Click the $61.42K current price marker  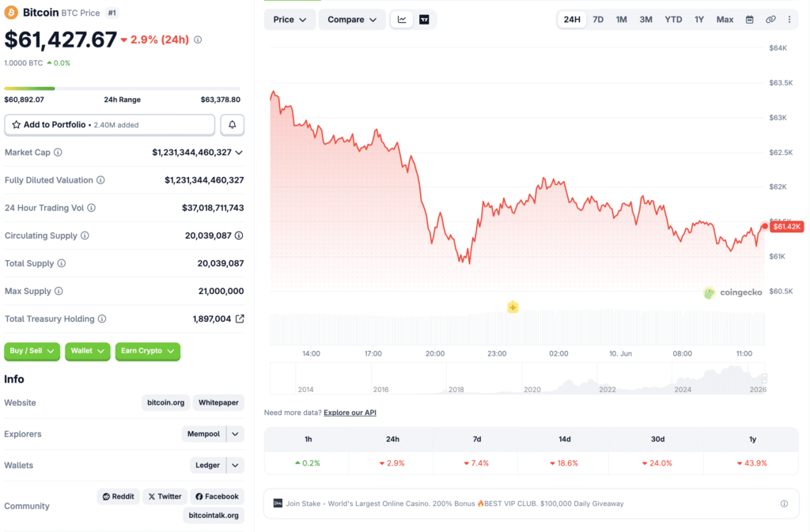pyautogui.click(x=786, y=227)
